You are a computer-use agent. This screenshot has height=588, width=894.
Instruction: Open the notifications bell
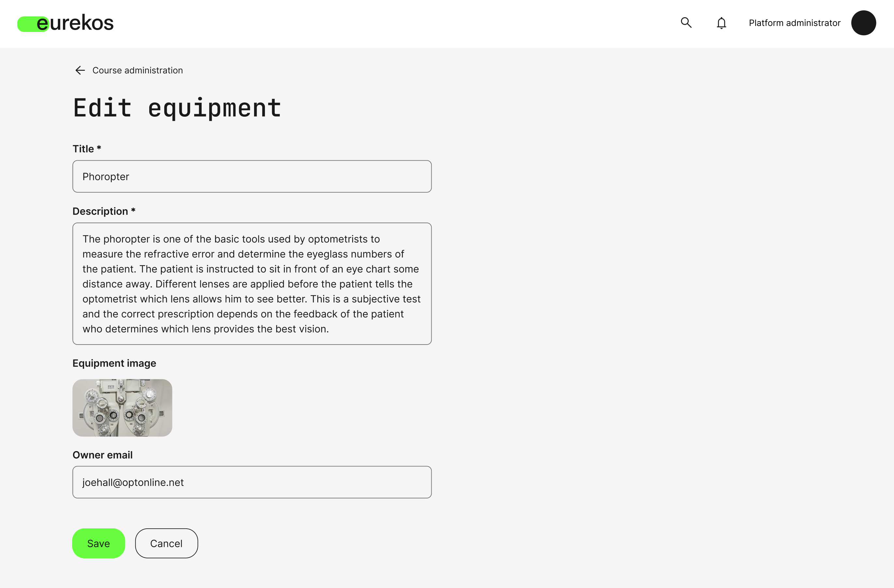[x=721, y=23]
